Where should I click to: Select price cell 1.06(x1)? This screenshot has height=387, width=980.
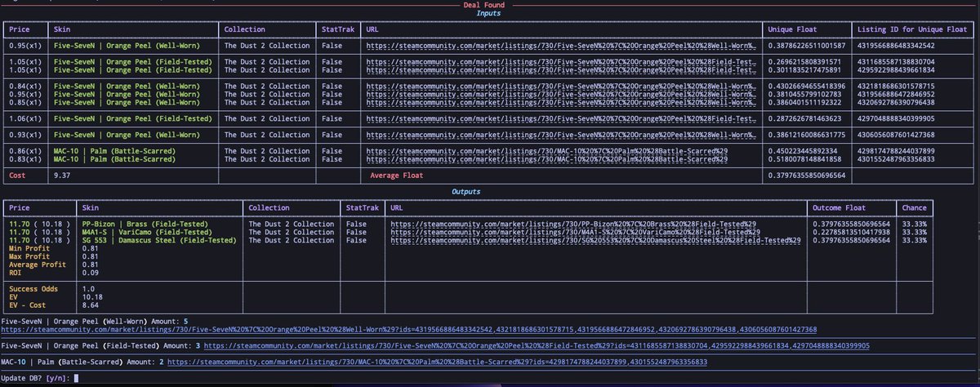click(x=26, y=118)
